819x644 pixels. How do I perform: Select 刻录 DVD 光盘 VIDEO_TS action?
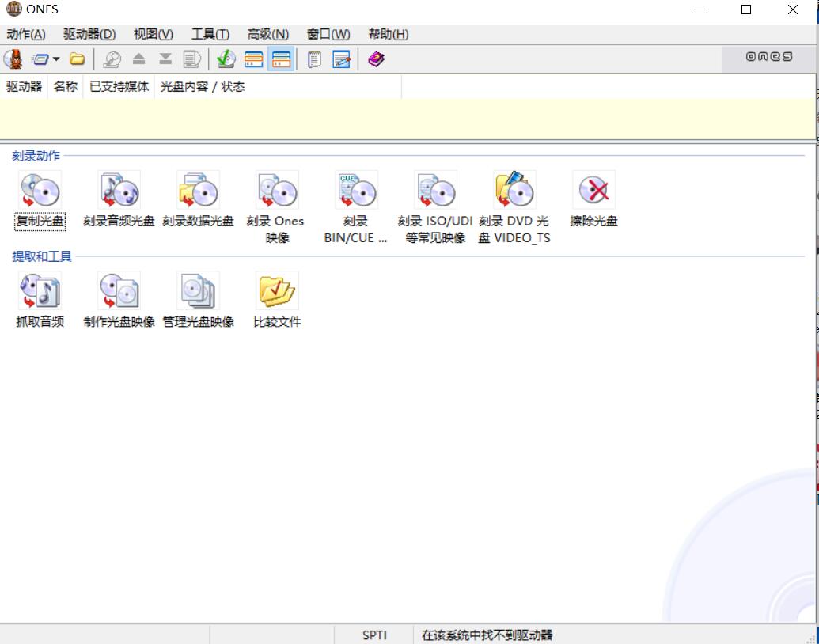[514, 207]
